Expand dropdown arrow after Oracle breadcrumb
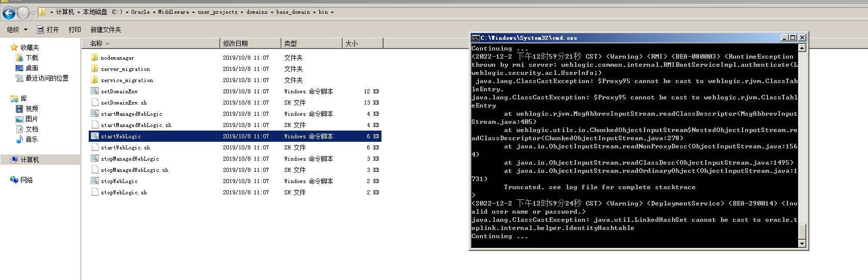Screen dimensions: 868x280 coord(154,12)
